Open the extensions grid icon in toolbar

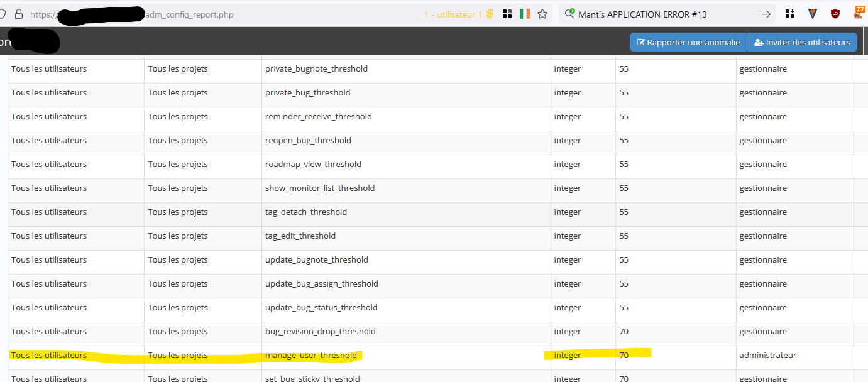pyautogui.click(x=791, y=14)
